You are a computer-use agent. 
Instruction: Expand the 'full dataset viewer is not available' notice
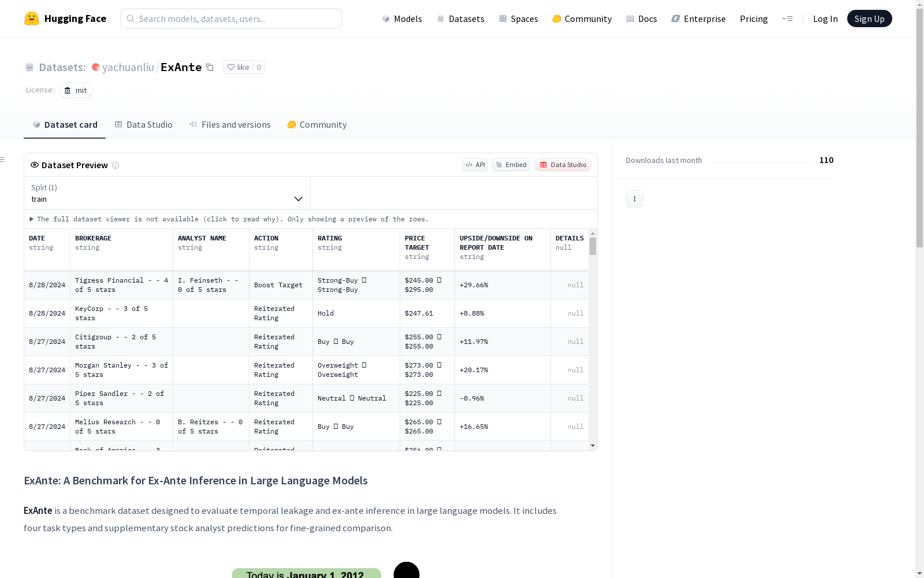229,219
